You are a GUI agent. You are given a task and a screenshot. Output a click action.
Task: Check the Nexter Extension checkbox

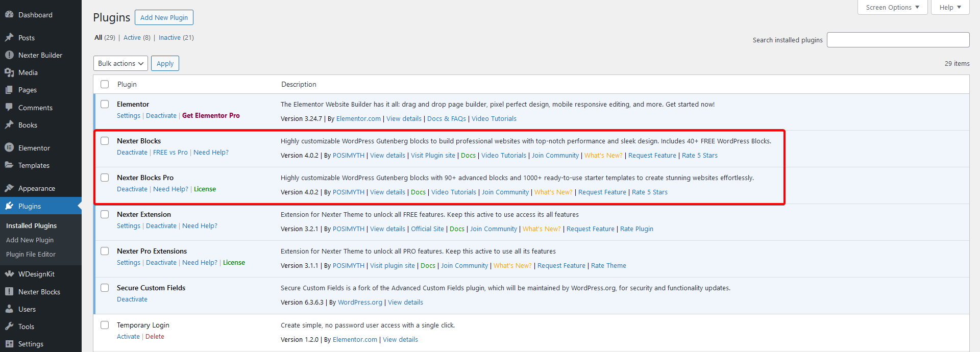click(x=105, y=214)
